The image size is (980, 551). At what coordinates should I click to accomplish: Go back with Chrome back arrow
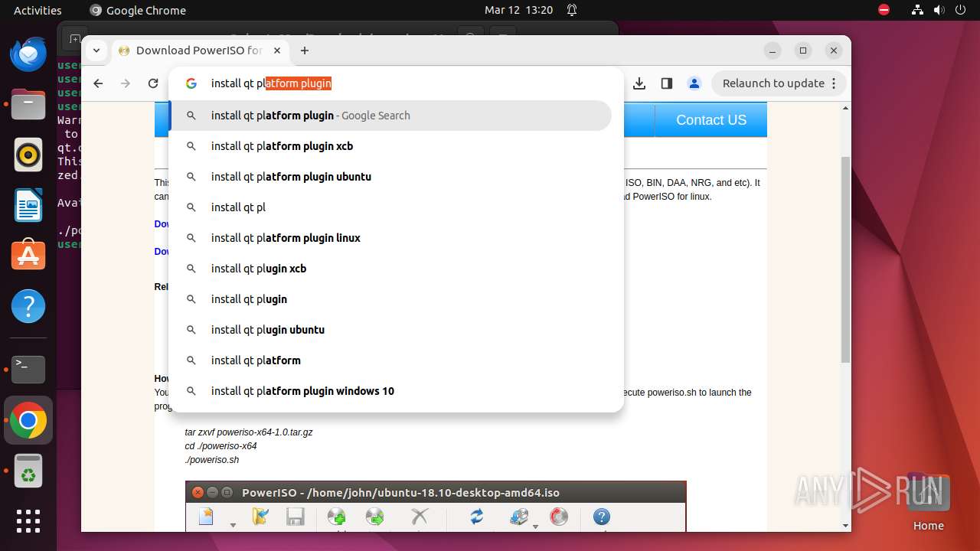[98, 83]
